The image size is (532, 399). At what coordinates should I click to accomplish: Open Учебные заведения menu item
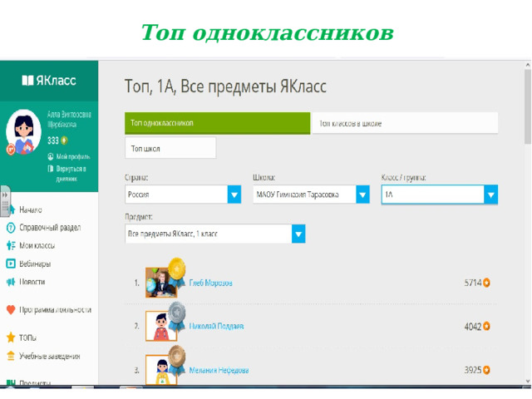coord(49,356)
